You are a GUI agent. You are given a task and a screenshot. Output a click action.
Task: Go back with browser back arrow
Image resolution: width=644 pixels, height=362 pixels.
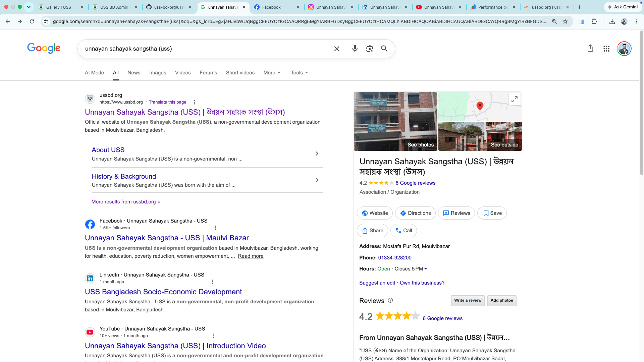pos(8,21)
